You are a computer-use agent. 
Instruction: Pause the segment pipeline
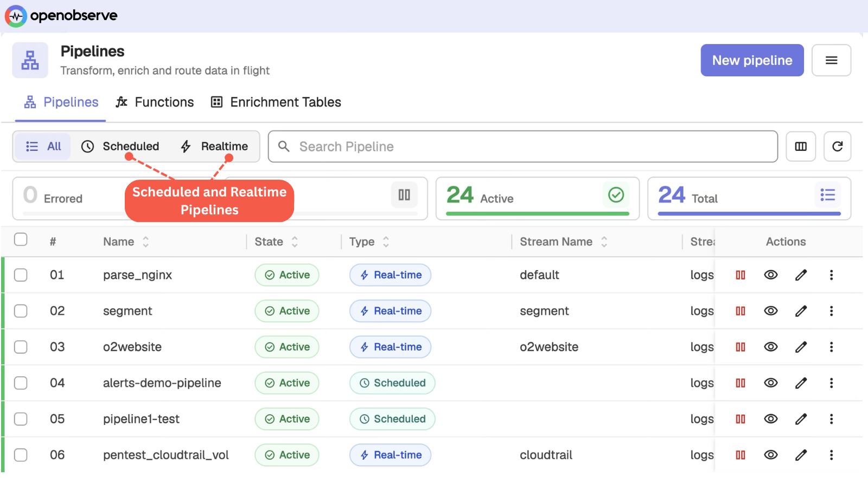pyautogui.click(x=741, y=311)
